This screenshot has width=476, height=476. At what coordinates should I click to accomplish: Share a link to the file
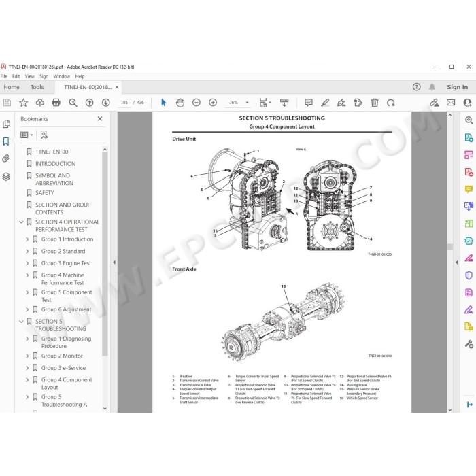point(434,103)
